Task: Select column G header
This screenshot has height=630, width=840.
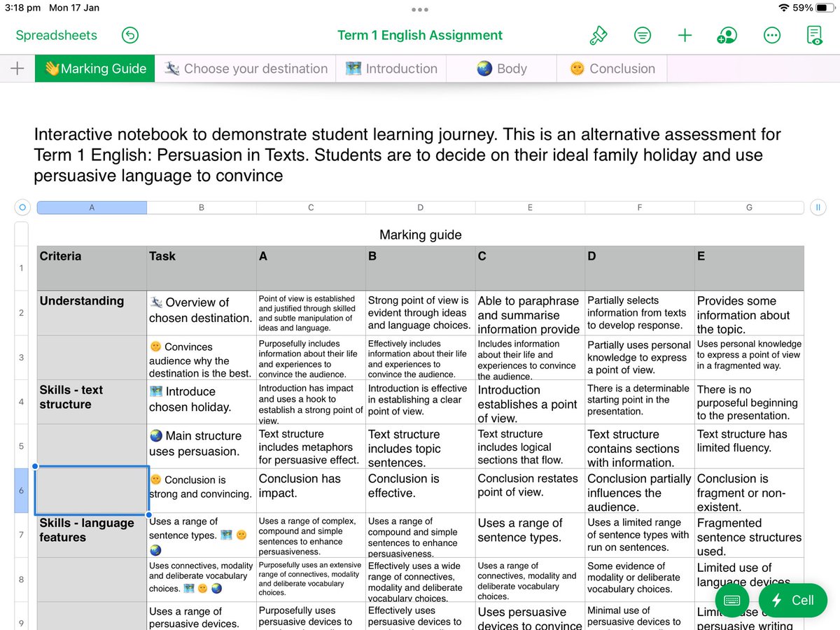Action: (x=749, y=207)
